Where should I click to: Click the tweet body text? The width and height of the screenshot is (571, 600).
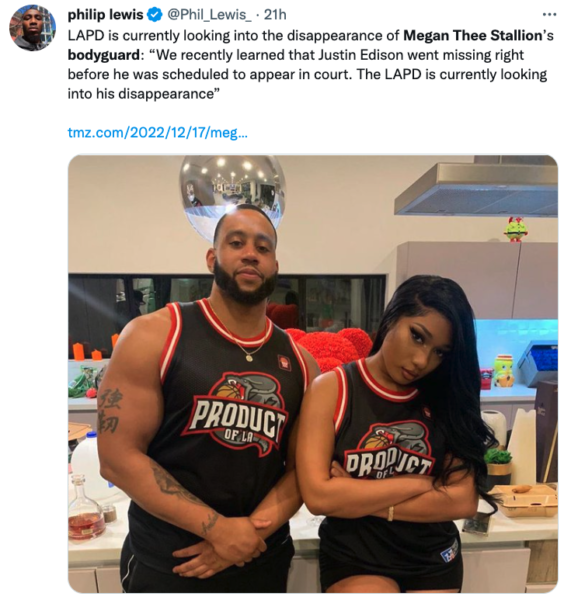[311, 64]
